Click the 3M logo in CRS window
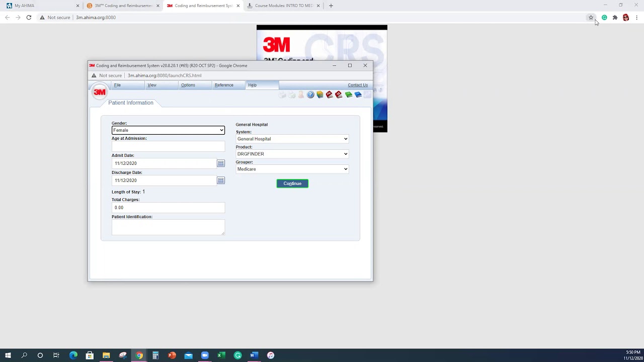 click(100, 92)
